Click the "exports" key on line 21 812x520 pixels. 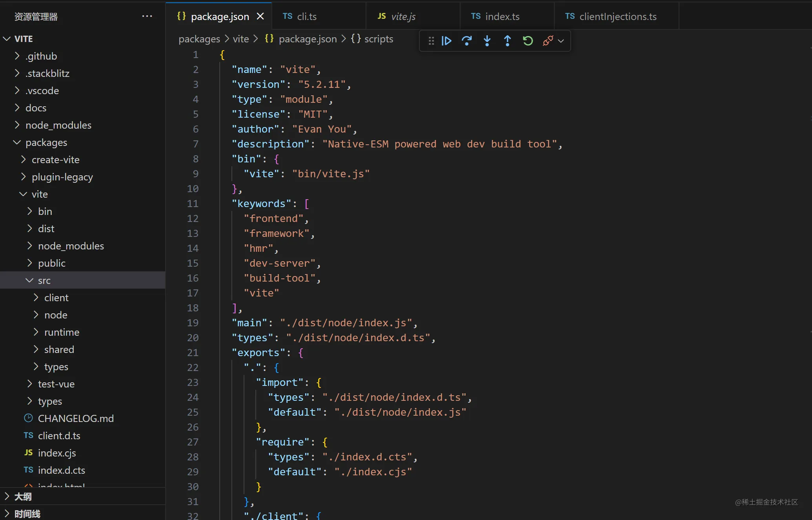[258, 353]
